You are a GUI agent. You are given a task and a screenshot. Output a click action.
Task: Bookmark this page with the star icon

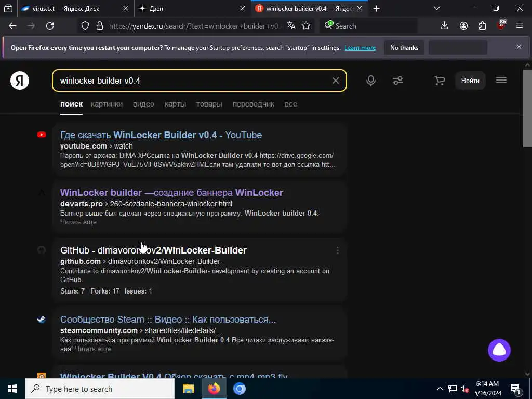[x=306, y=26]
